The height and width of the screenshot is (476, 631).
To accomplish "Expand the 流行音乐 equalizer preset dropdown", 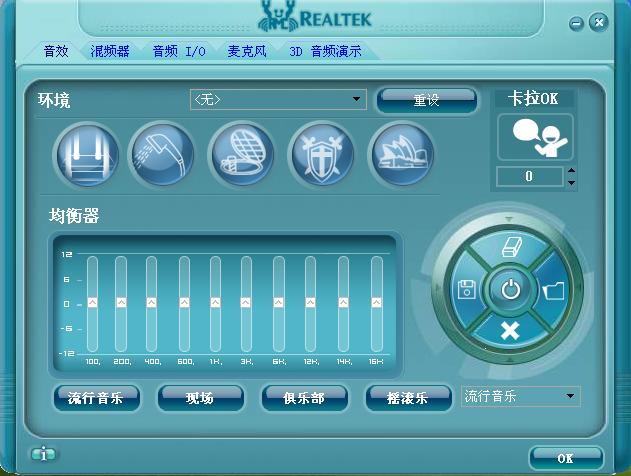I will tap(570, 397).
